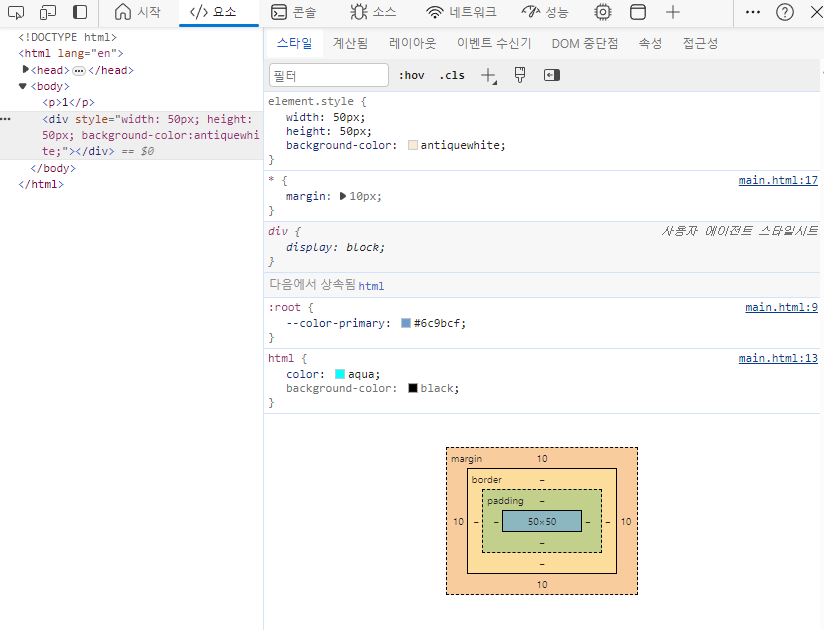Open the 성능 (Performance) tab
Viewport: 824px width, 630px height.
[x=545, y=12]
